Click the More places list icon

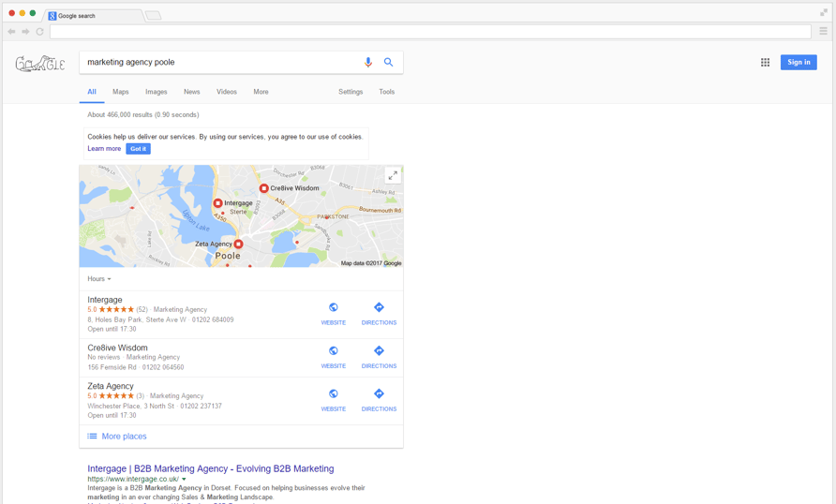tap(92, 436)
